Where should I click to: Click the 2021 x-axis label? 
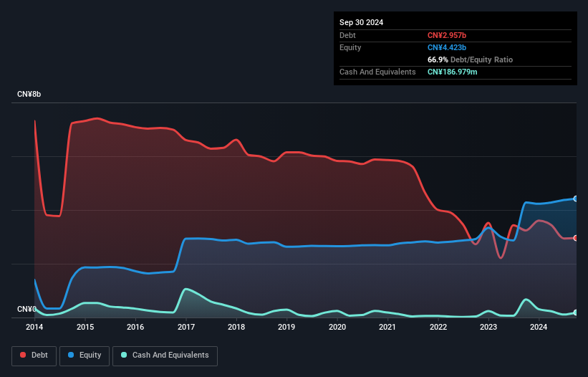tap(387, 327)
